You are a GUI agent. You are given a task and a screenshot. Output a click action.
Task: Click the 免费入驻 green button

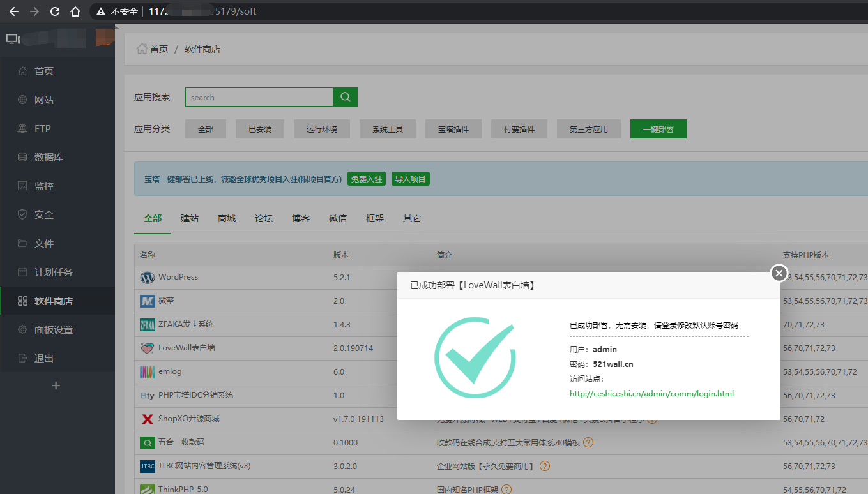[367, 179]
